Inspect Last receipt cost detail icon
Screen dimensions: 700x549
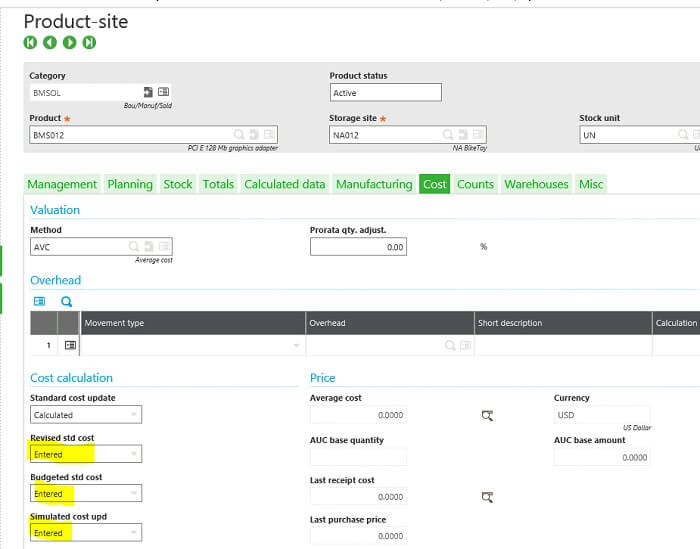[487, 497]
